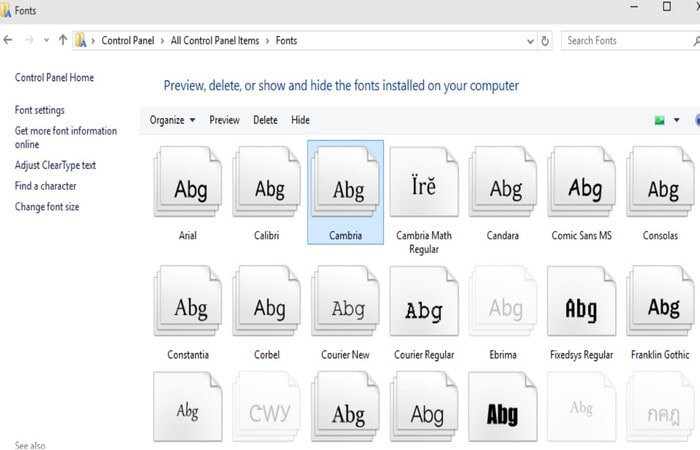Open the Organize dropdown menu
This screenshot has height=450, width=700.
coord(172,120)
